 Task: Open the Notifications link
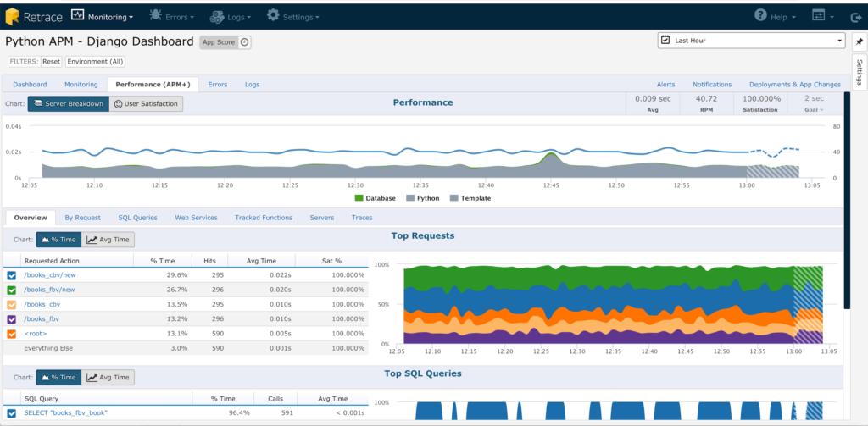pyautogui.click(x=712, y=85)
